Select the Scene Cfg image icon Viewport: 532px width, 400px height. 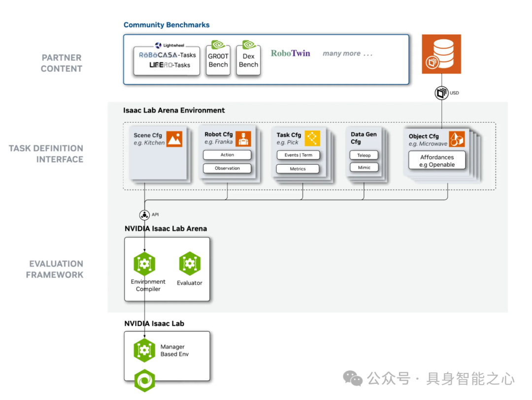(174, 139)
